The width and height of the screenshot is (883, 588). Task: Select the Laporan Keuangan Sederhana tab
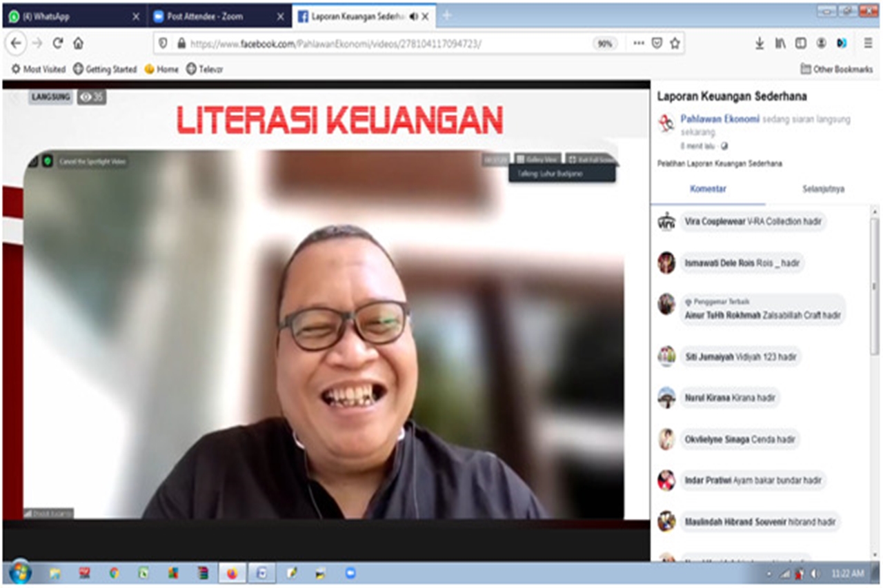click(362, 16)
